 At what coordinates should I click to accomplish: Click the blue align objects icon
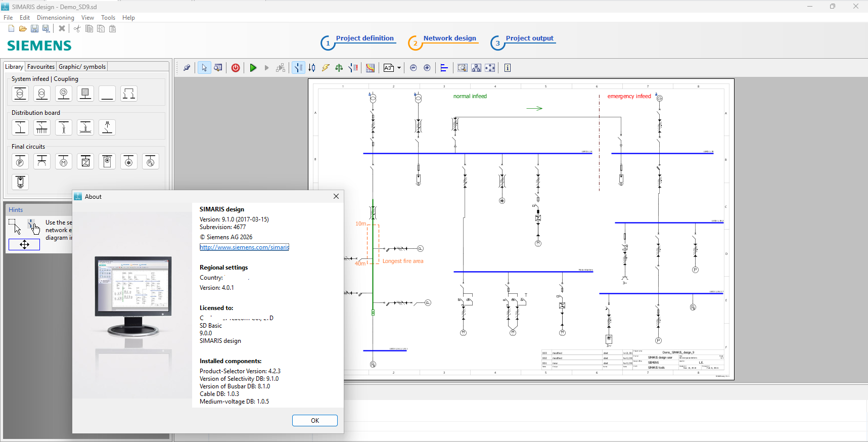click(x=444, y=68)
